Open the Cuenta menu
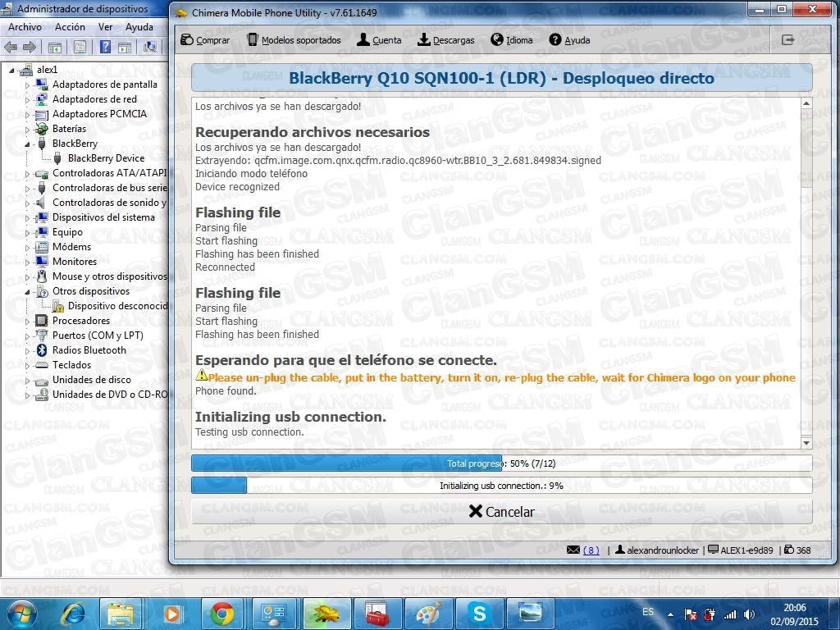 coord(379,40)
